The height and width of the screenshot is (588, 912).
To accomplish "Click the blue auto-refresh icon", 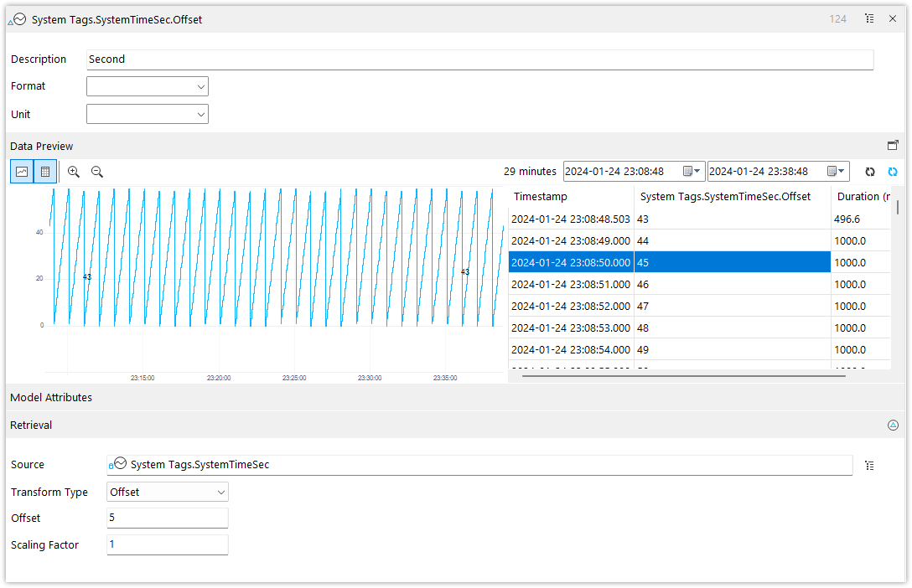I will click(x=893, y=171).
